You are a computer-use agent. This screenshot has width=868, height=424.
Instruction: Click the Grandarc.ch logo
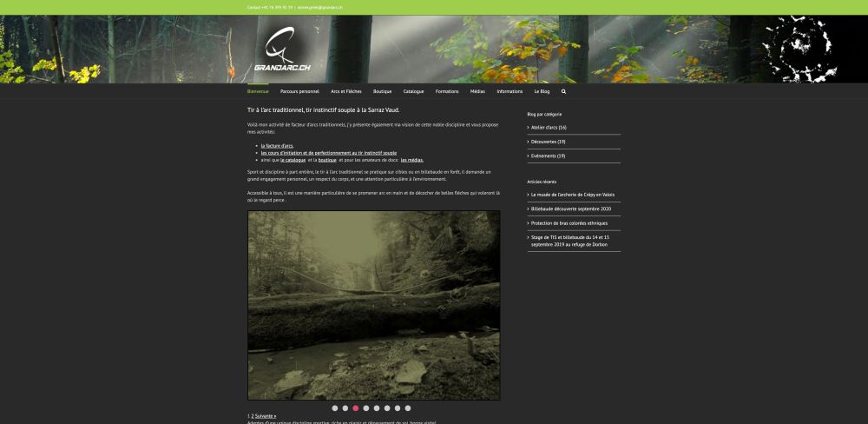click(282, 50)
